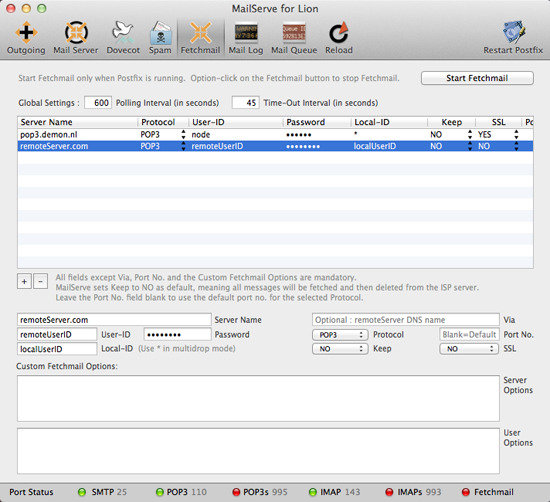Show the Mail Queue icon
Screen dimensions: 550x502
tap(294, 33)
